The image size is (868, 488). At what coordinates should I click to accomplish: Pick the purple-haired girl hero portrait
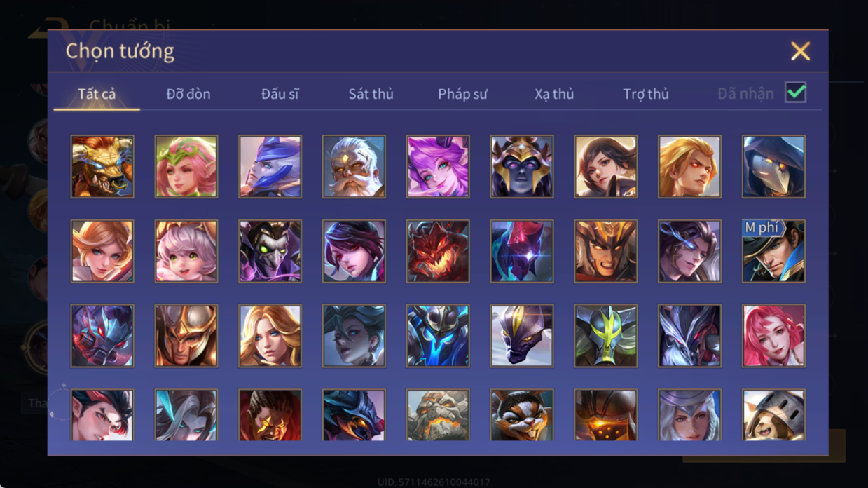point(438,167)
